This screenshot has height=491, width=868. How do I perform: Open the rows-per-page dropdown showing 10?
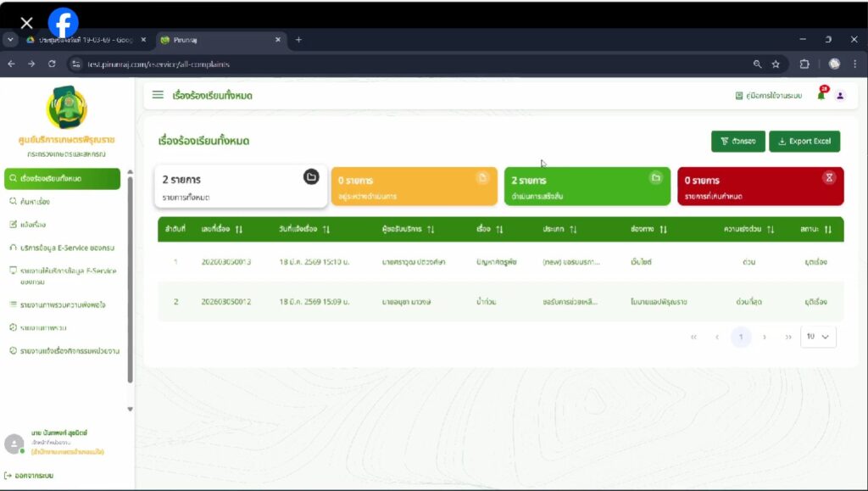coord(818,337)
